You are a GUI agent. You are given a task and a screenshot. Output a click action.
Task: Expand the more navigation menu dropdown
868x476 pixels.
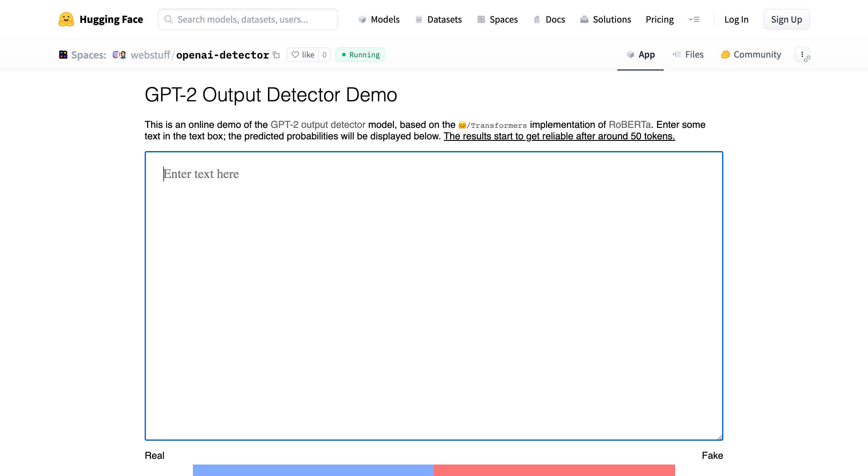(x=694, y=19)
